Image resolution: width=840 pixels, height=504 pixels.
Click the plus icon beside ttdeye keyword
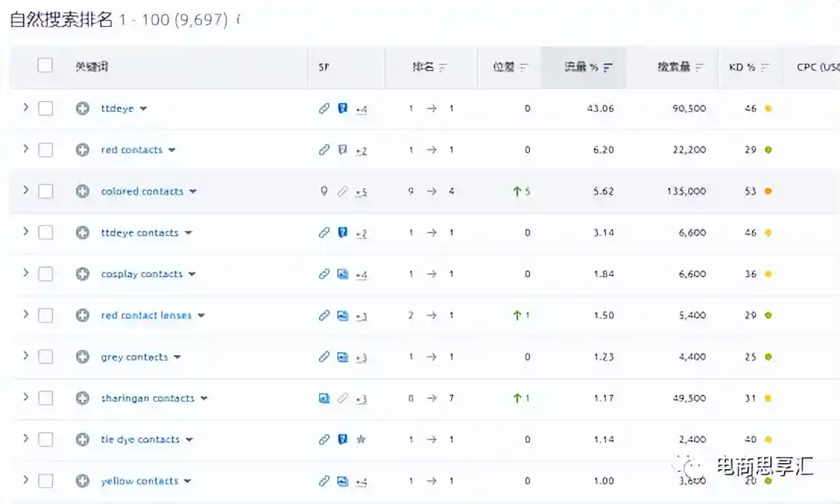pyautogui.click(x=83, y=109)
